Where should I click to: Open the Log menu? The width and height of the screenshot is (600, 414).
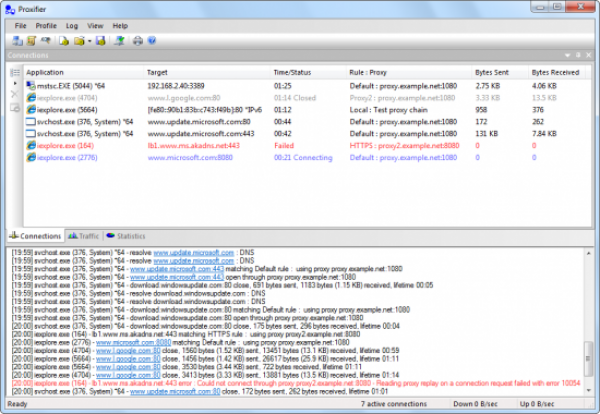pos(72,25)
